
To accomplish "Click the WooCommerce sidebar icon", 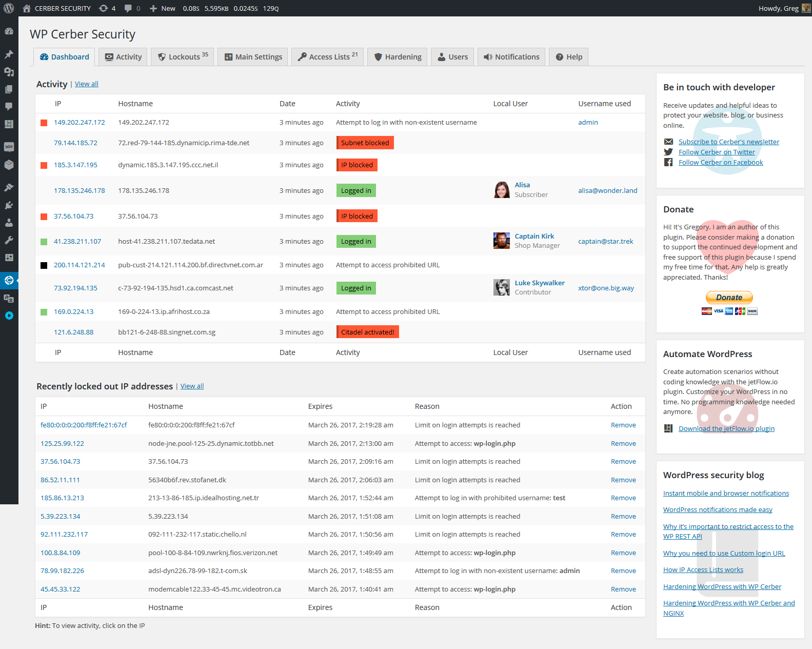I will coord(9,147).
